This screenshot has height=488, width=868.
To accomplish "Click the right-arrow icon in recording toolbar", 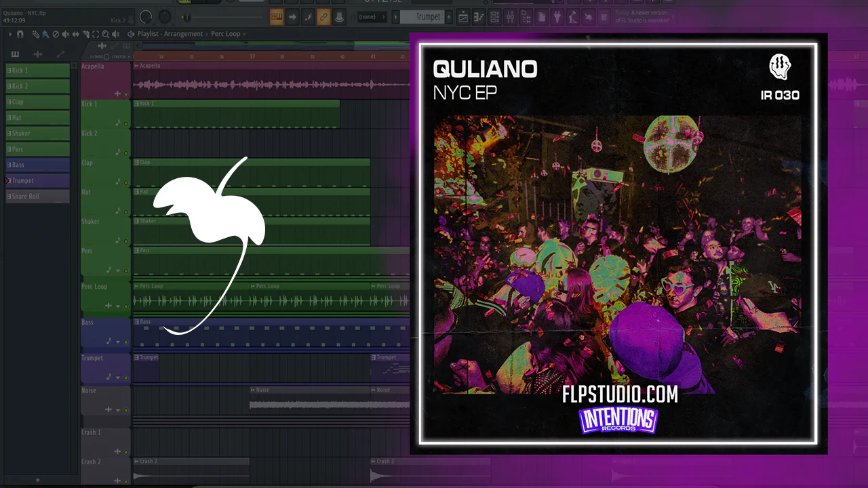I will pyautogui.click(x=292, y=17).
